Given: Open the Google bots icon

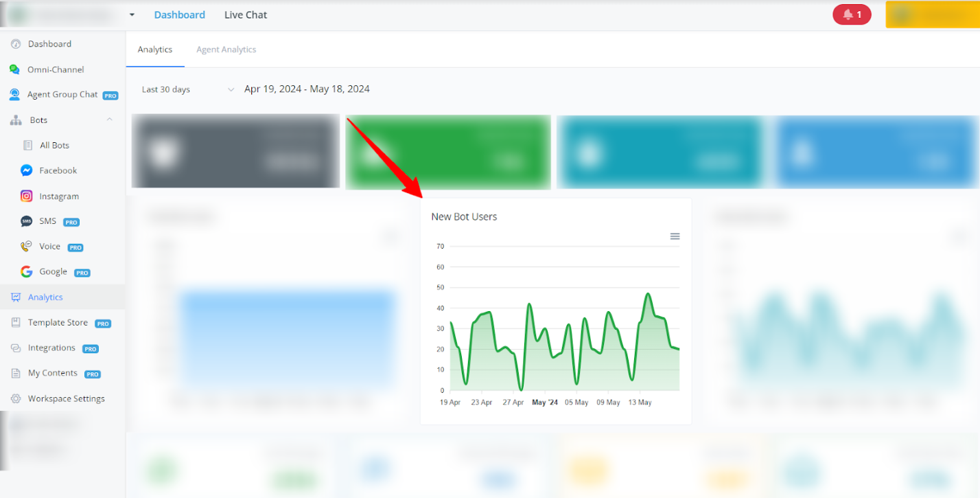Looking at the screenshot, I should 26,272.
